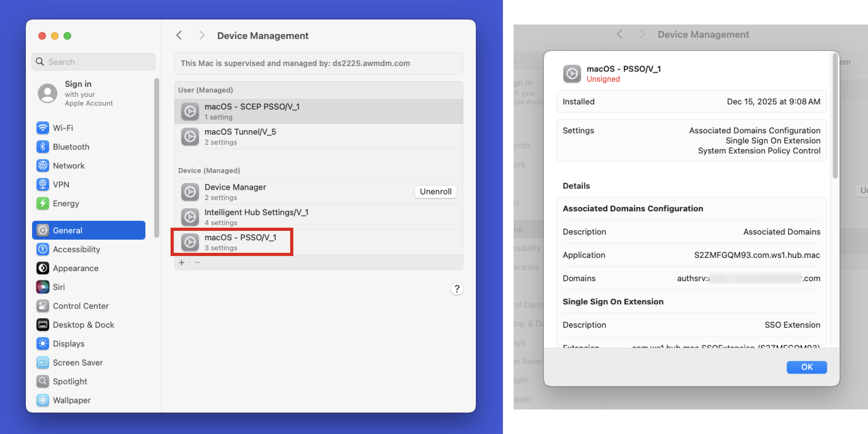Viewport: 868px width, 434px height.
Task: Click the minus remove profile button
Action: 197,262
